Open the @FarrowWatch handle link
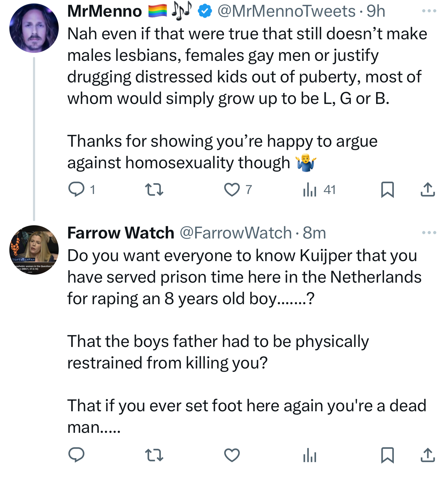Image resolution: width=448 pixels, height=478 pixels. (x=235, y=233)
